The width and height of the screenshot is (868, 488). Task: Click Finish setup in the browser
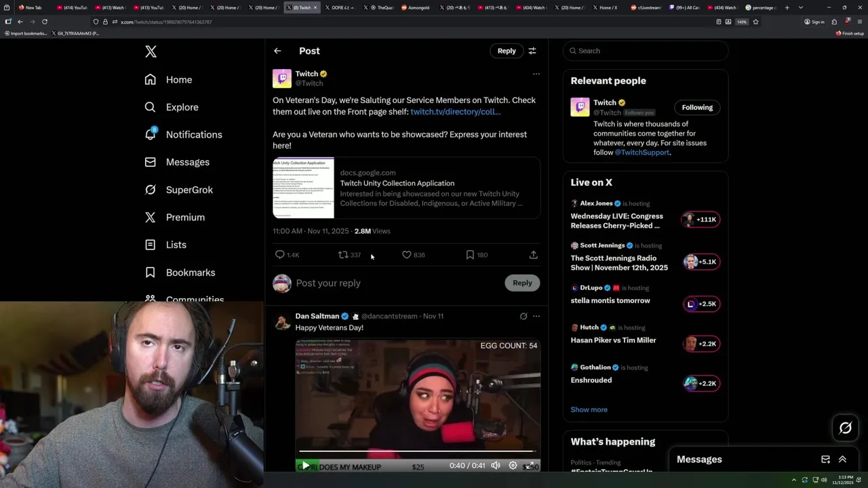click(850, 33)
